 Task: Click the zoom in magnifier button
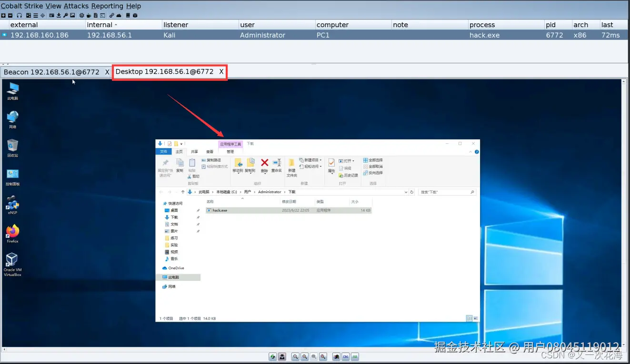click(305, 356)
